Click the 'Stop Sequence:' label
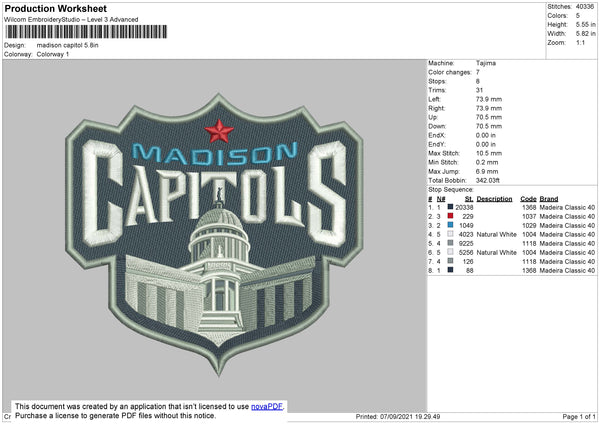This screenshot has height=424, width=600. coord(451,190)
